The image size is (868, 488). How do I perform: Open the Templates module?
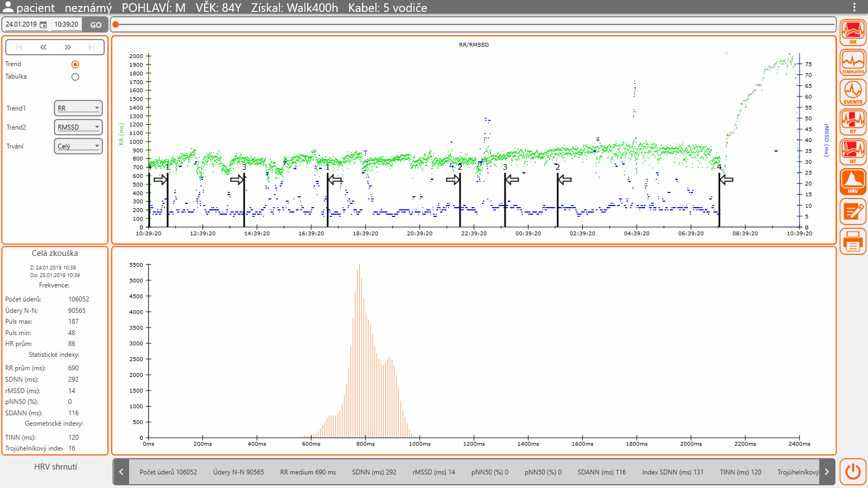coord(853,62)
